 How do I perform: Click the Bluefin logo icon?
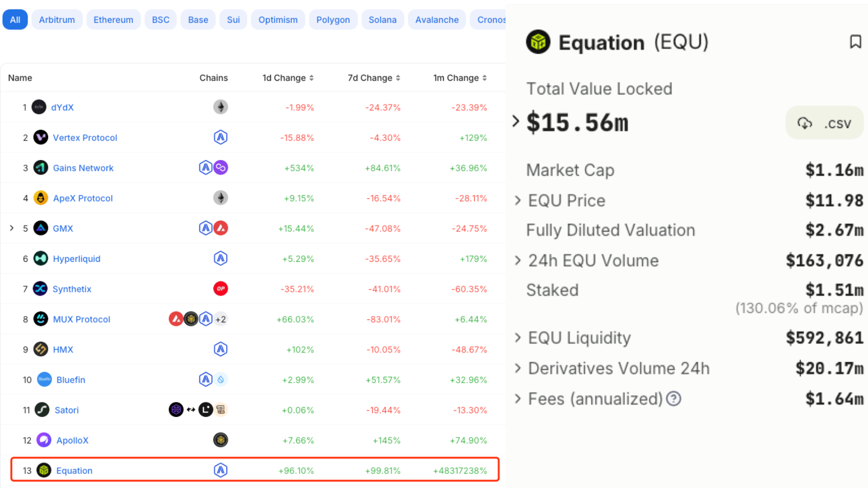pos(44,380)
